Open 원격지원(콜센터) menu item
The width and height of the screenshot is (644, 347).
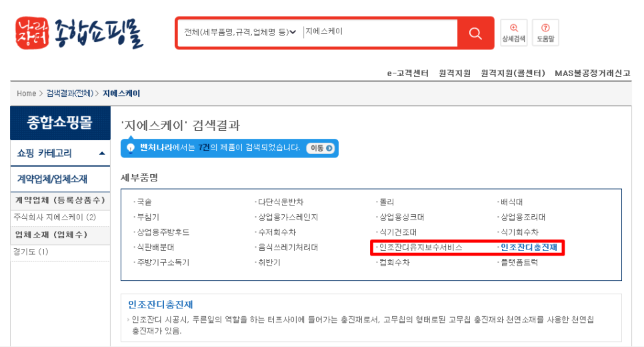click(513, 73)
